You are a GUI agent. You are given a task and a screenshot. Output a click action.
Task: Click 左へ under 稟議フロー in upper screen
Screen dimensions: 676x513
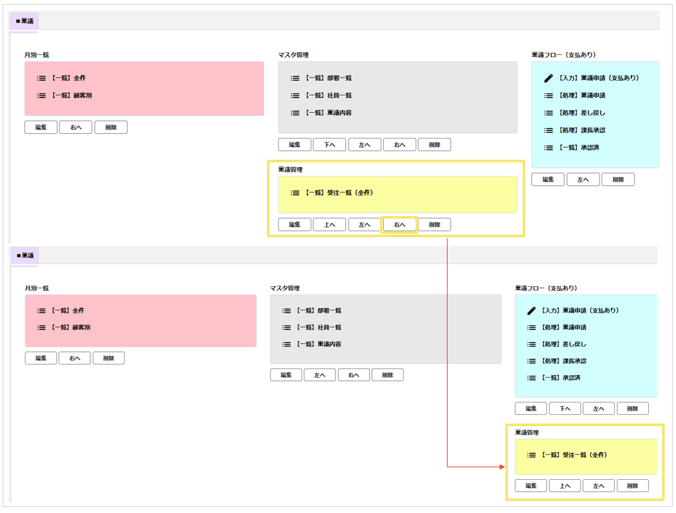tap(583, 179)
